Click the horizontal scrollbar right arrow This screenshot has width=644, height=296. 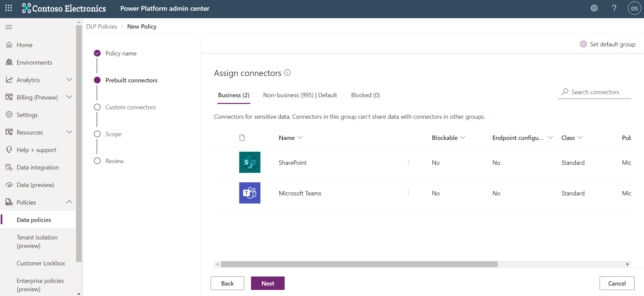(628, 264)
